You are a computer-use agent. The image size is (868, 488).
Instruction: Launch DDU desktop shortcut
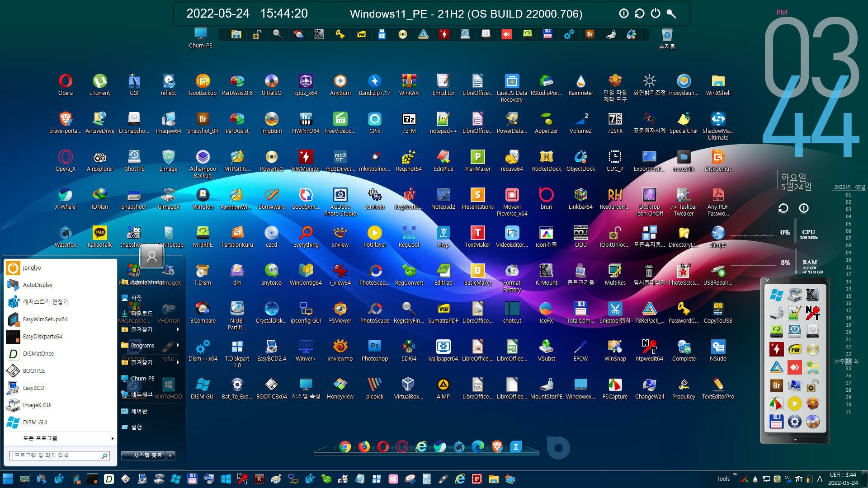pyautogui.click(x=580, y=236)
